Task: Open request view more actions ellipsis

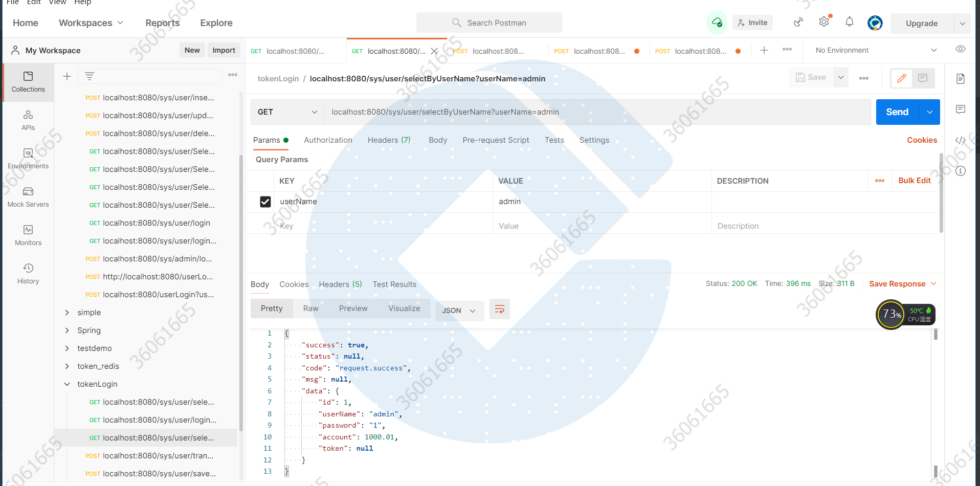Action: (864, 78)
